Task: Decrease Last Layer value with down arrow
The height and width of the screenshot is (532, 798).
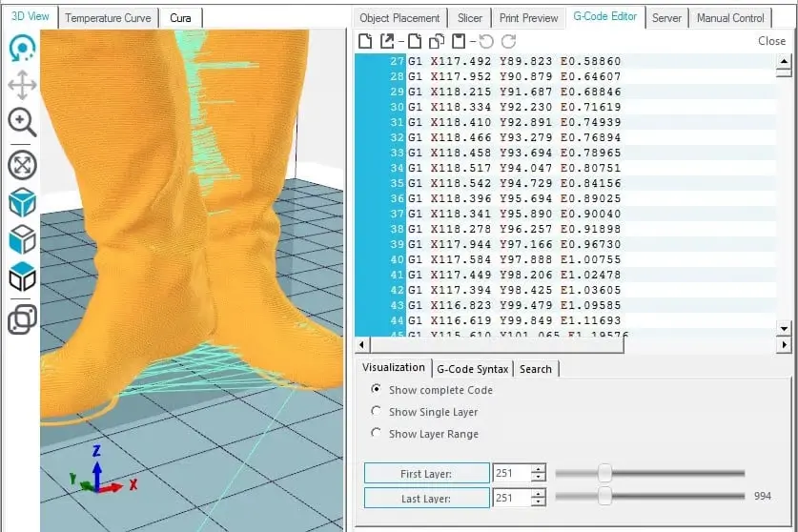Action: [539, 501]
